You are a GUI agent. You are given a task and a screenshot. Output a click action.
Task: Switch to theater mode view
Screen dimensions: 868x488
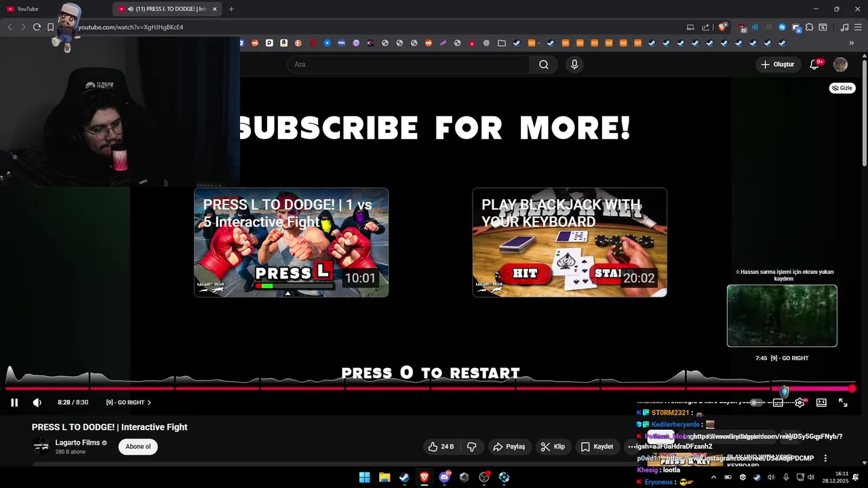coord(821,403)
